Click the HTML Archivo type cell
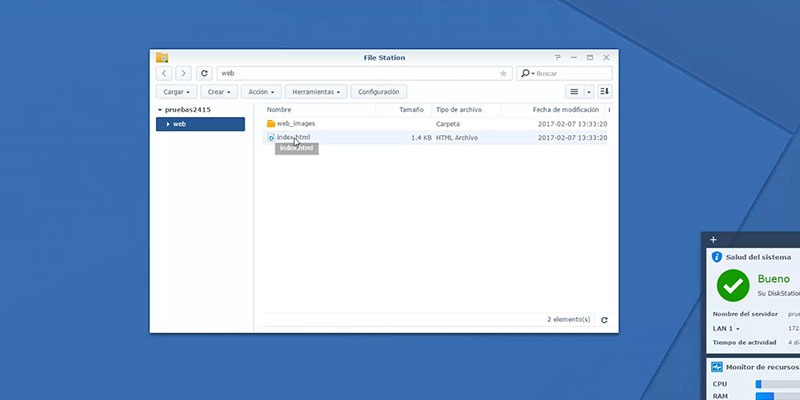Screen dimensions: 800x400 pos(457,138)
